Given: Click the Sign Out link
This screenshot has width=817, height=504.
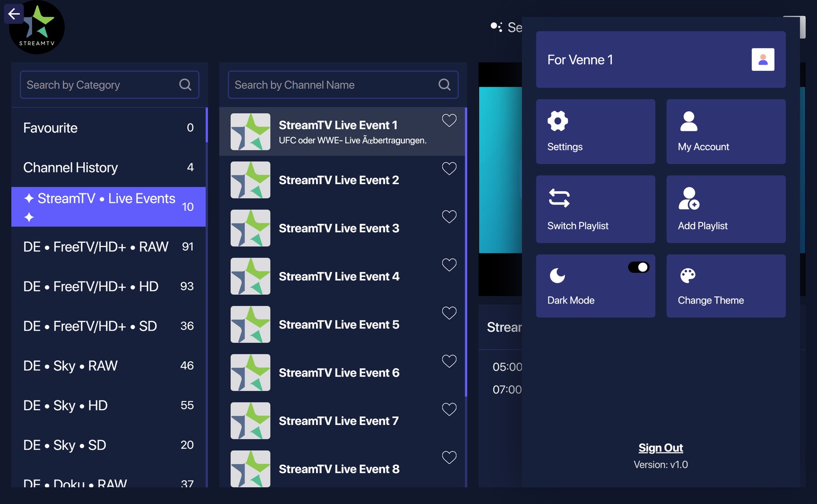Looking at the screenshot, I should click(661, 448).
